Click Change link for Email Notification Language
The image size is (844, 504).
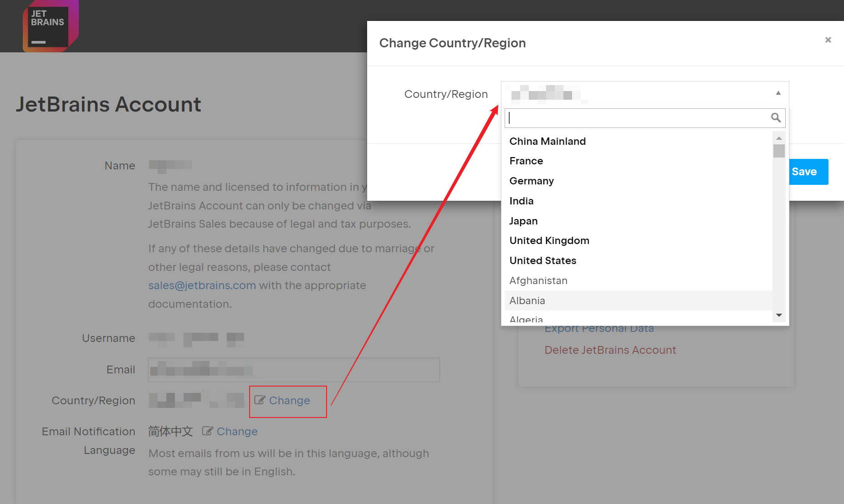[x=237, y=432]
